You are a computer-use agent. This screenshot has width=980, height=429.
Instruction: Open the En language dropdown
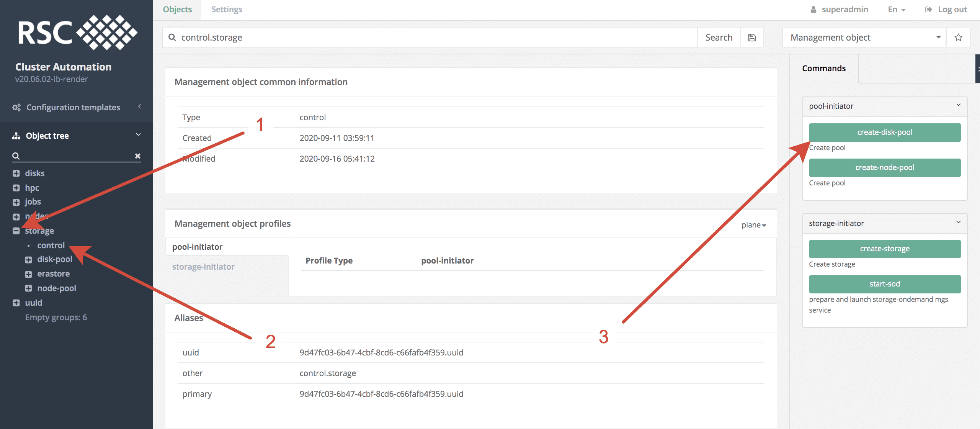coord(896,10)
